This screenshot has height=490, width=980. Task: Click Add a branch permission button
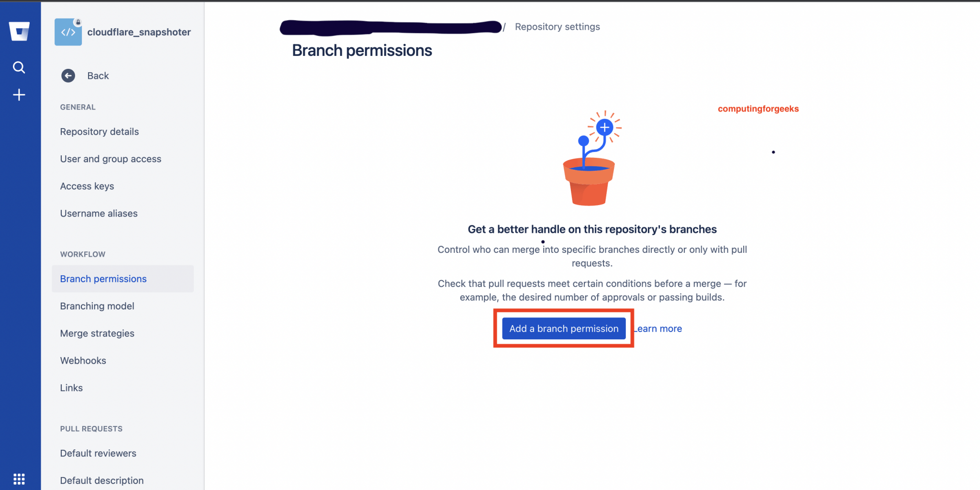564,328
